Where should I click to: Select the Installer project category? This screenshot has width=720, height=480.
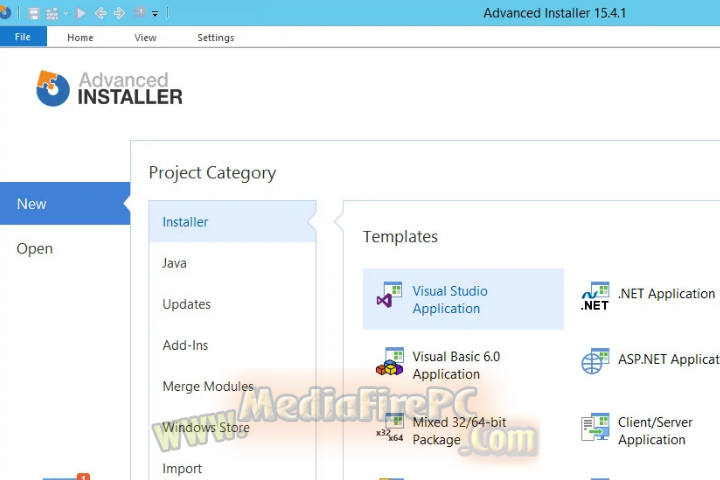click(232, 222)
